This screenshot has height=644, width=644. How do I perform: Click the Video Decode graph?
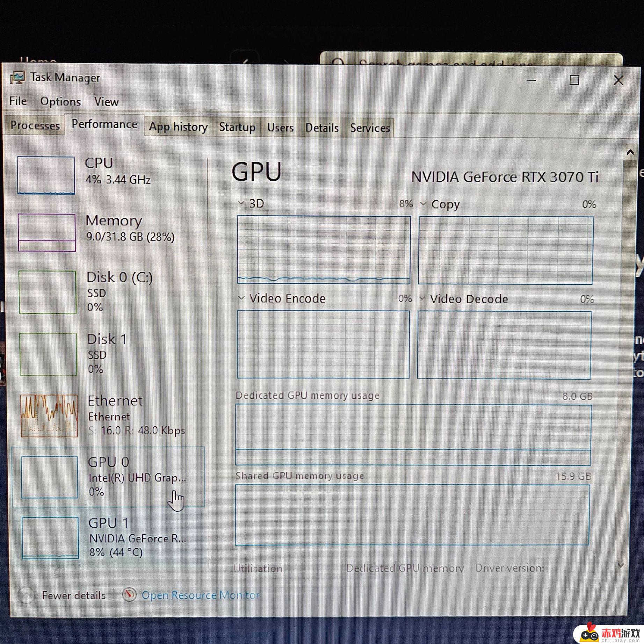504,345
